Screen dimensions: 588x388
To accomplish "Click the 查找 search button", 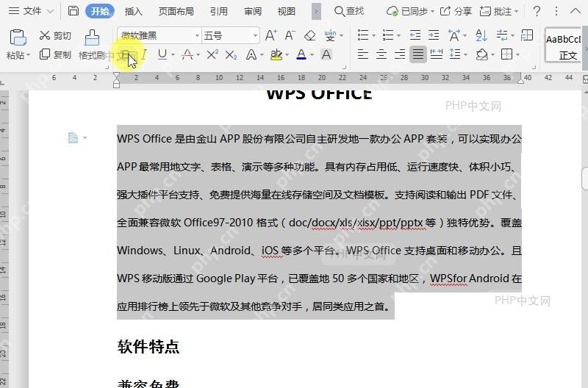I will tap(349, 11).
